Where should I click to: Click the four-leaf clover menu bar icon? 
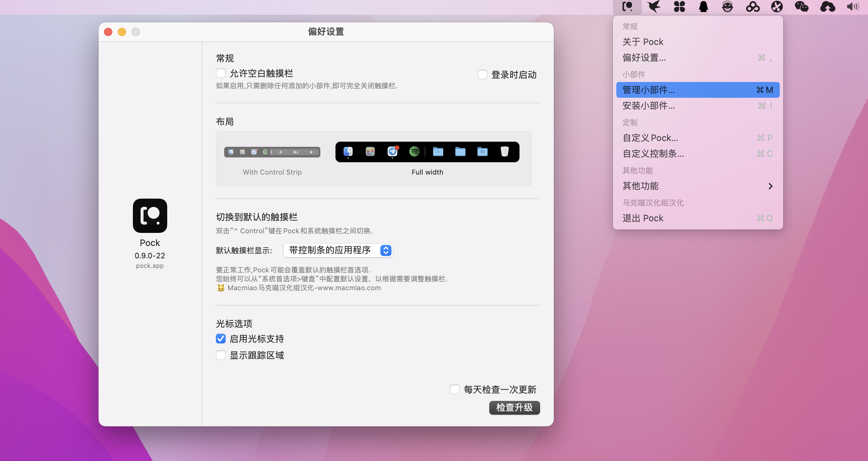679,7
